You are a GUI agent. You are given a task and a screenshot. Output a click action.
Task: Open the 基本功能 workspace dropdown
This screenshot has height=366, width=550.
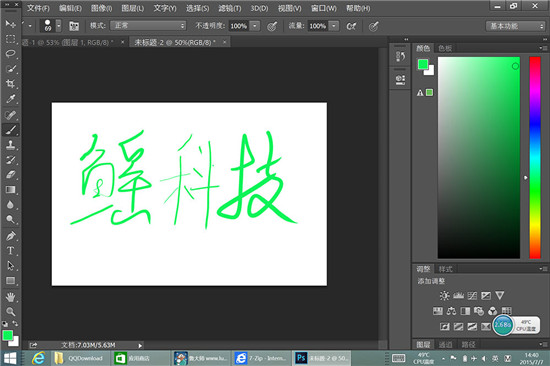point(515,26)
